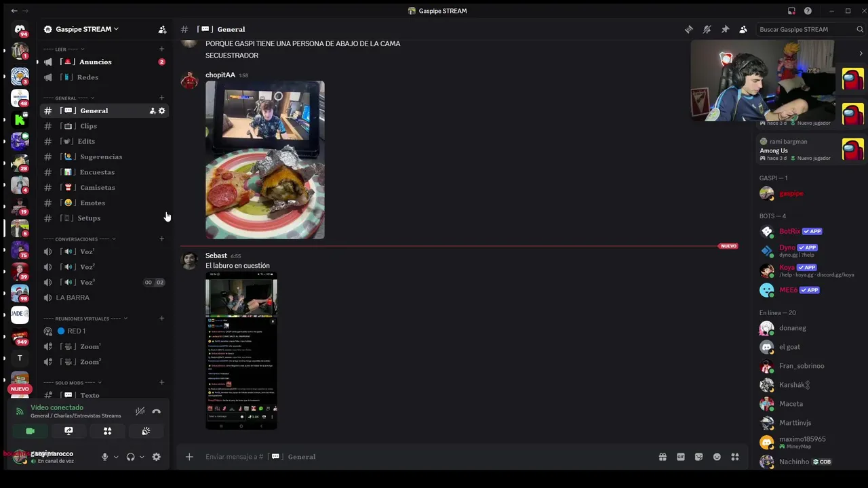Open the help question-mark icon
Screen dimensions: 868x488
808,11
